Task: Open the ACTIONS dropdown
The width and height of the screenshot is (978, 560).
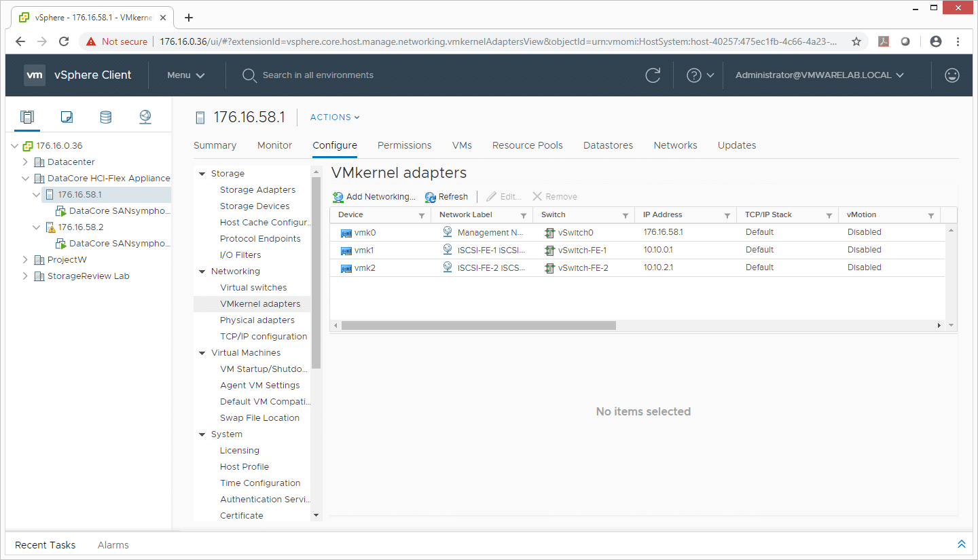Action: 335,117
